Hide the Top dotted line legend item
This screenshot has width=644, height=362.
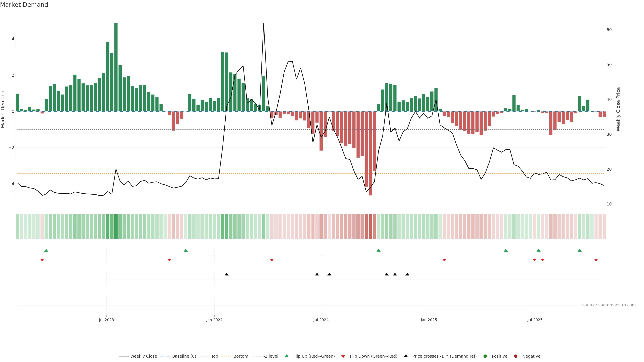[214, 356]
